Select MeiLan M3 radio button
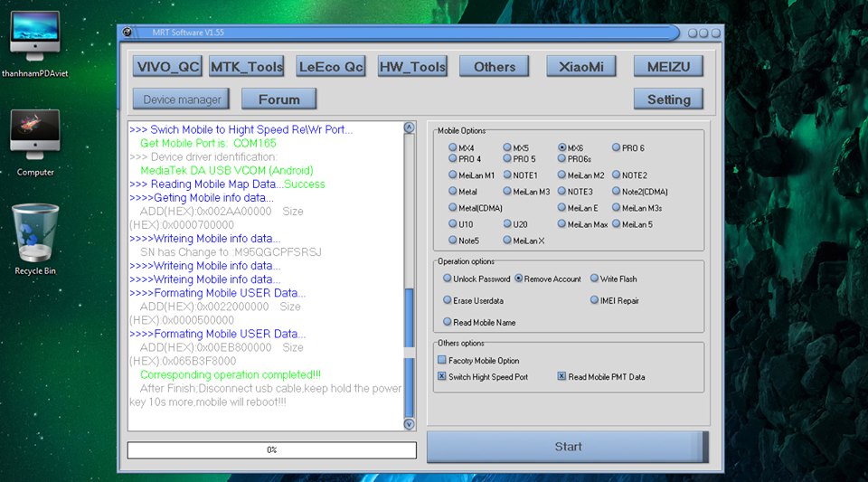Image resolution: width=868 pixels, height=482 pixels. click(507, 191)
